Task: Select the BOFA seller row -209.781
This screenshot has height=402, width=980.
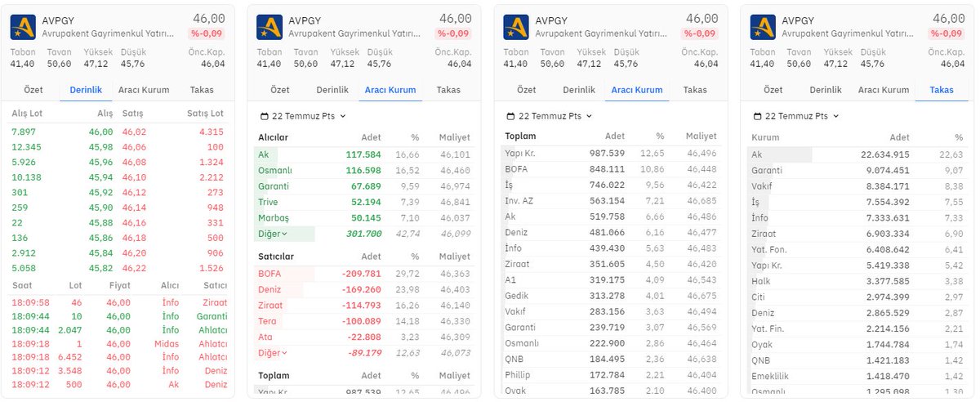Action: tap(363, 274)
